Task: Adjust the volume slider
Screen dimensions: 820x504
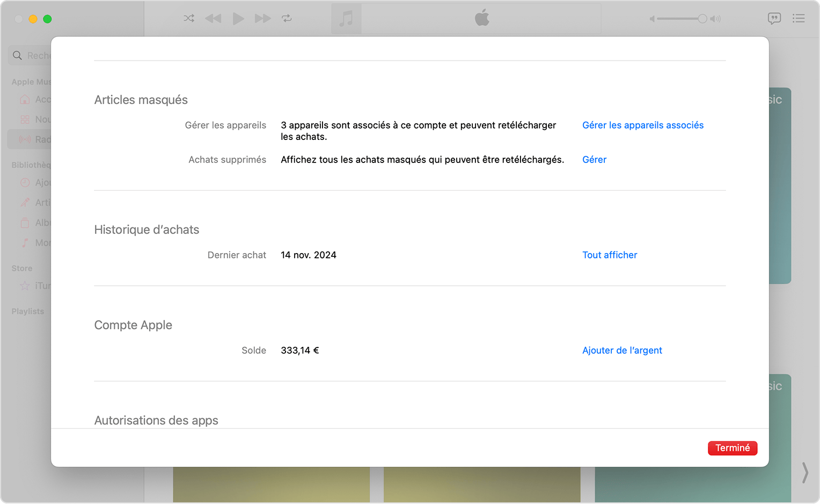Action: point(701,18)
